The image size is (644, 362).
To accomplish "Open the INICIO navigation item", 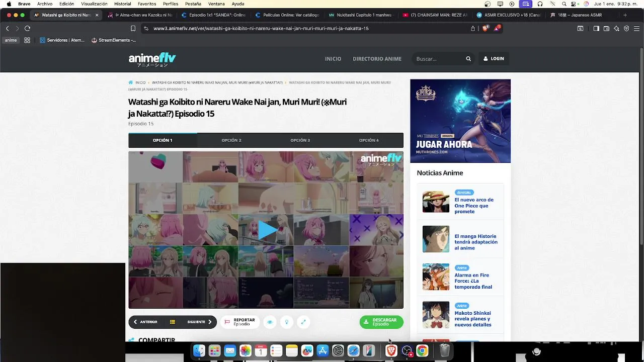I will 333,59.
